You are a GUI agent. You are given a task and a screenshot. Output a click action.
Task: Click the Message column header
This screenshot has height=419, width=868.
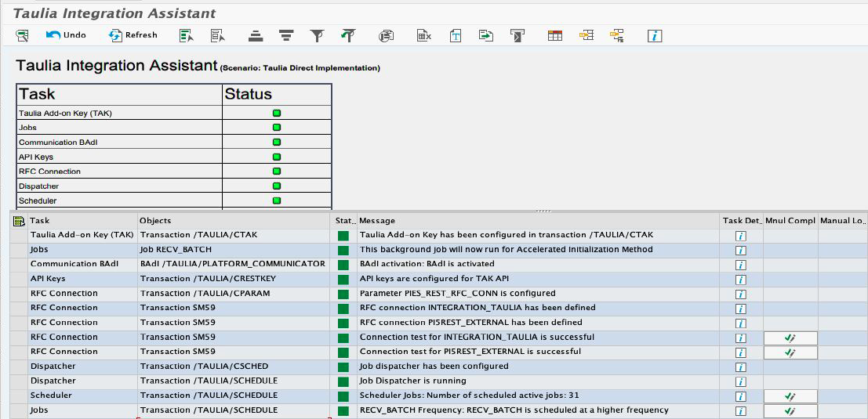[377, 221]
